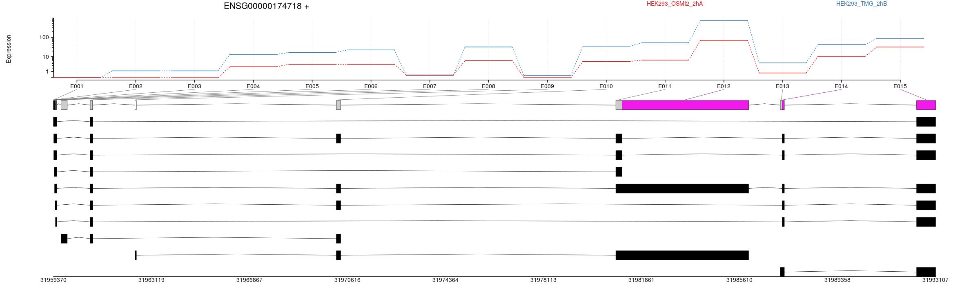Click the y-axis tick value 100
The height and width of the screenshot is (286, 980).
click(44, 38)
